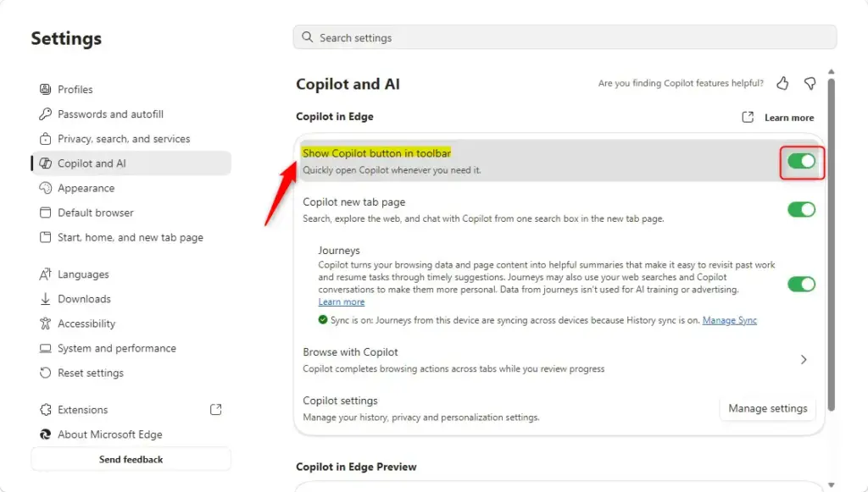Click the Copilot and AI page heading

[x=348, y=84]
